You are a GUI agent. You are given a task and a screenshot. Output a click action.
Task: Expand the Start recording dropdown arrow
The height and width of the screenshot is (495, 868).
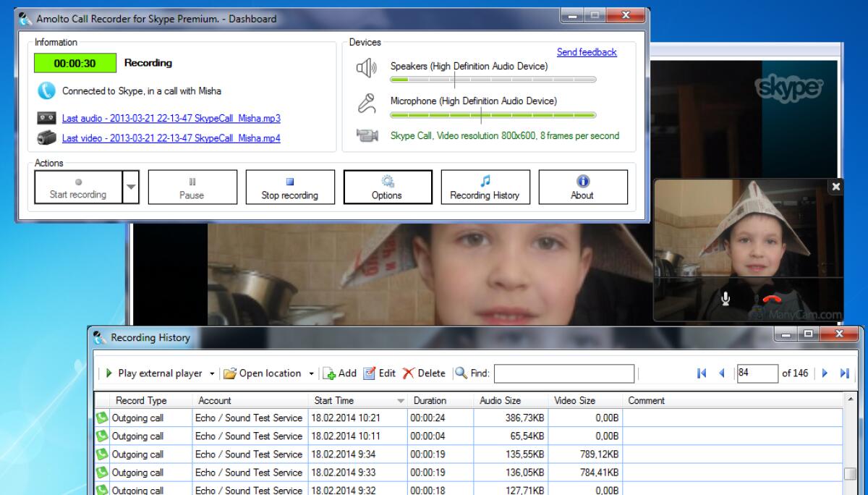132,187
